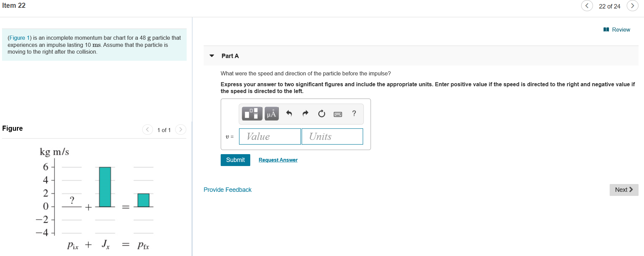Open the Figure 1 link in problem text
644x256 pixels.
(x=19, y=38)
